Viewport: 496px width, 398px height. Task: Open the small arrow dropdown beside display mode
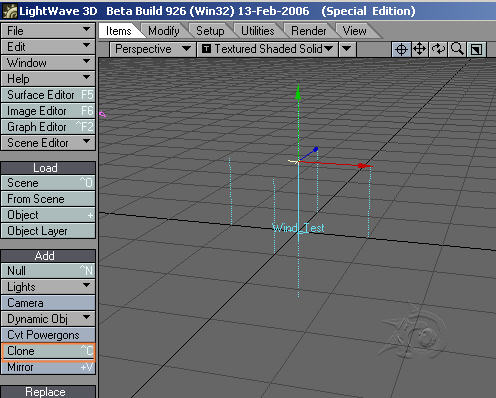347,49
